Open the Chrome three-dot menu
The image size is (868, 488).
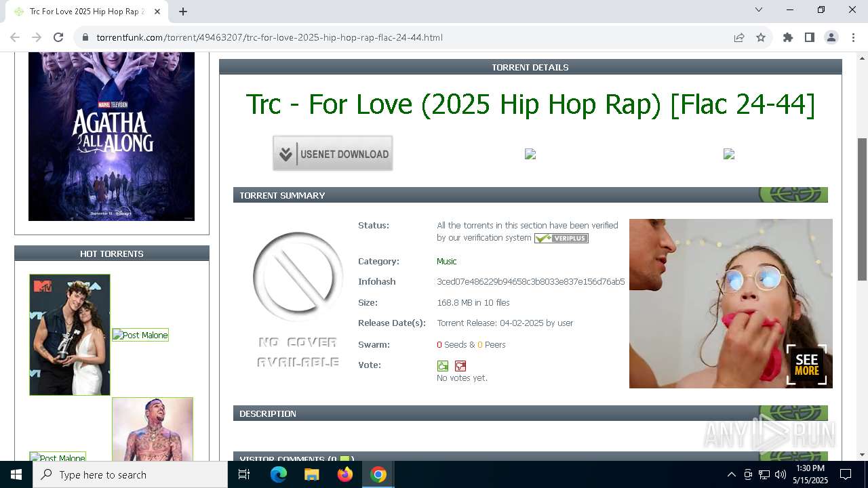852,37
